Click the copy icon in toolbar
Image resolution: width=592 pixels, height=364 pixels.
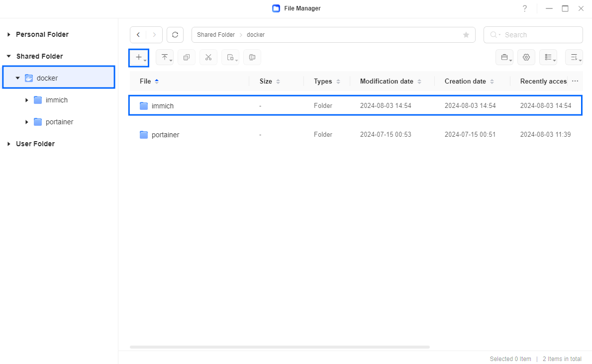coord(187,58)
